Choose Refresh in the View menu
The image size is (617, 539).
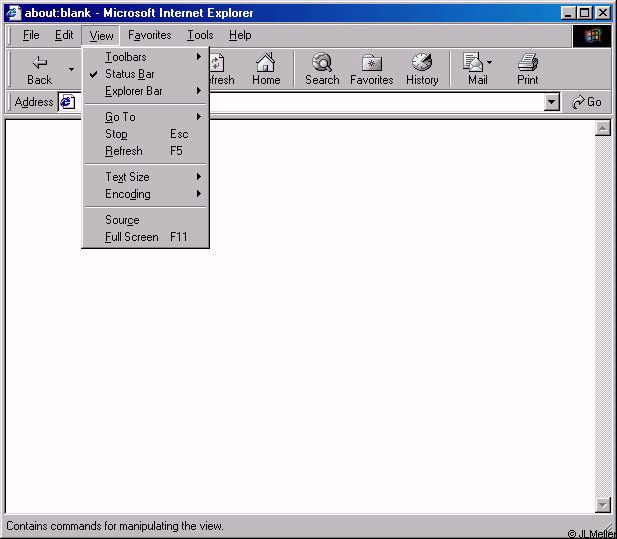[124, 151]
